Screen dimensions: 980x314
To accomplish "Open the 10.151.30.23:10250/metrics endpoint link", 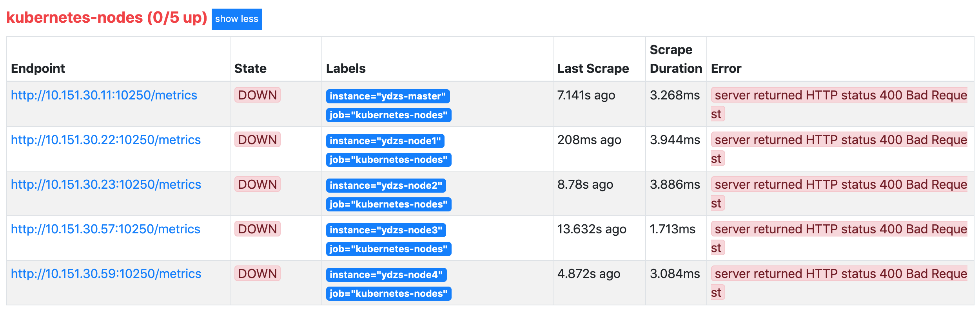I will (106, 184).
